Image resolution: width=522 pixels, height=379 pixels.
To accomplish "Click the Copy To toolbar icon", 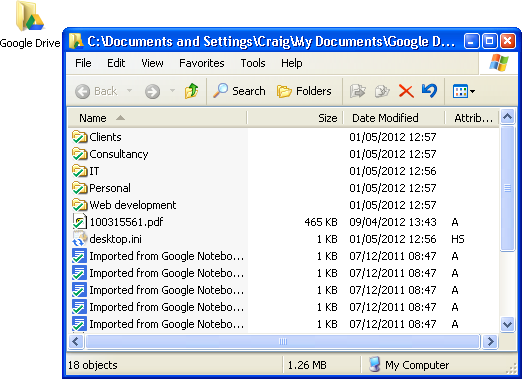I will click(382, 91).
